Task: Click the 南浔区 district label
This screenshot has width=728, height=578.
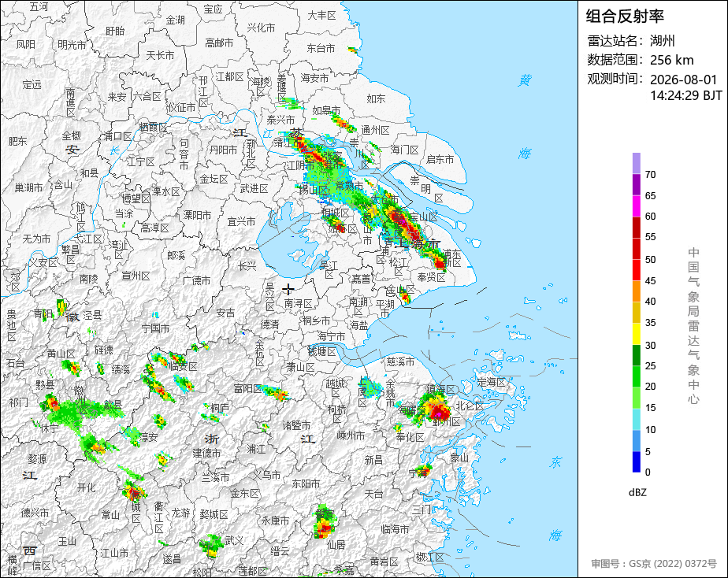Action: coord(298,303)
